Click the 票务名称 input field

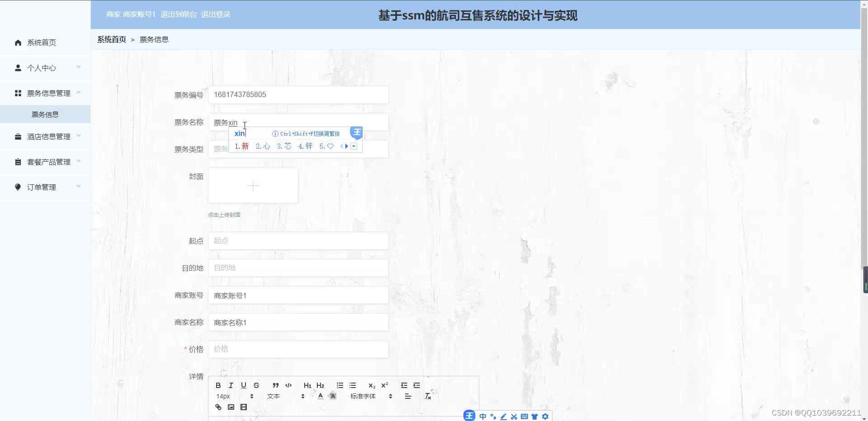point(298,122)
